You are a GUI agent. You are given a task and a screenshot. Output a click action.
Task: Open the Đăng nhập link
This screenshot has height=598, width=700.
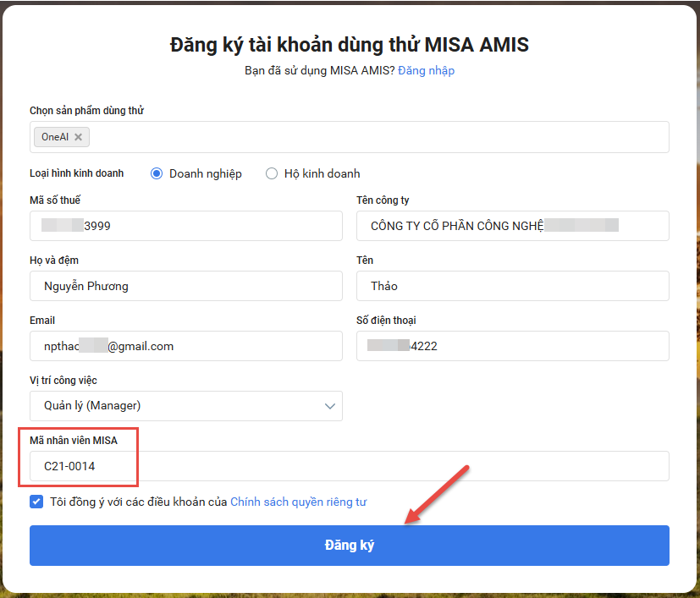pyautogui.click(x=426, y=70)
